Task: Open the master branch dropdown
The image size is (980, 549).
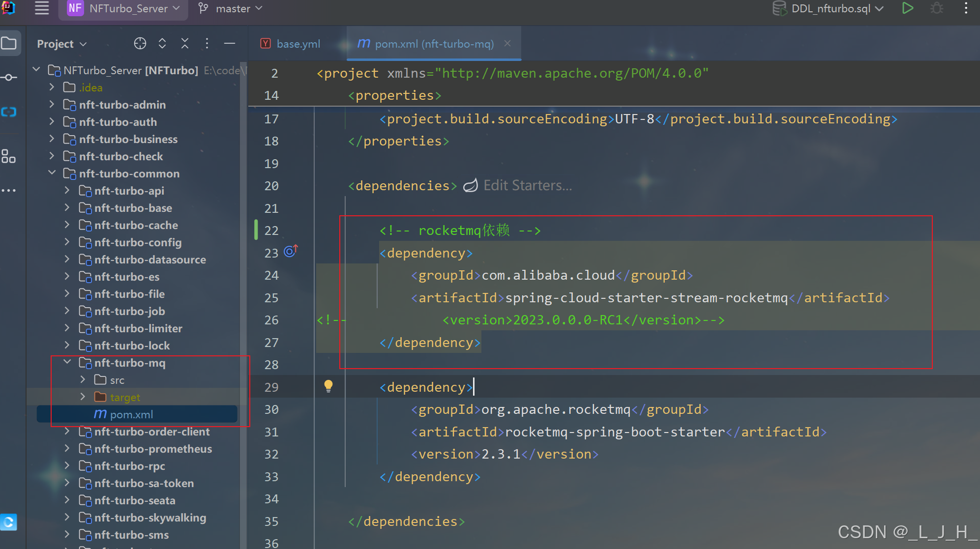Action: (231, 8)
